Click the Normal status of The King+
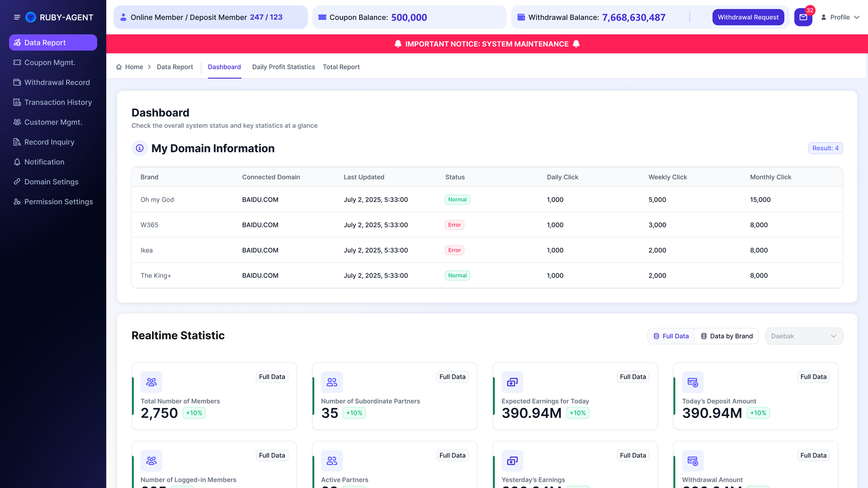This screenshot has width=868, height=488. coord(457,275)
